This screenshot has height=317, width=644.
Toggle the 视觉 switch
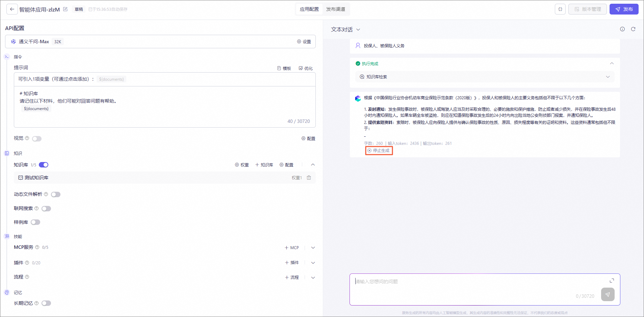[x=37, y=139]
